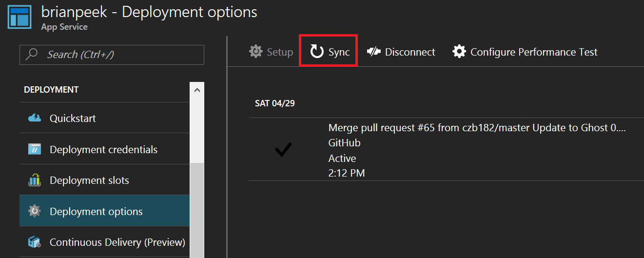The image size is (644, 258).
Task: Click the Continuous Delivery package icon
Action: coord(35,242)
